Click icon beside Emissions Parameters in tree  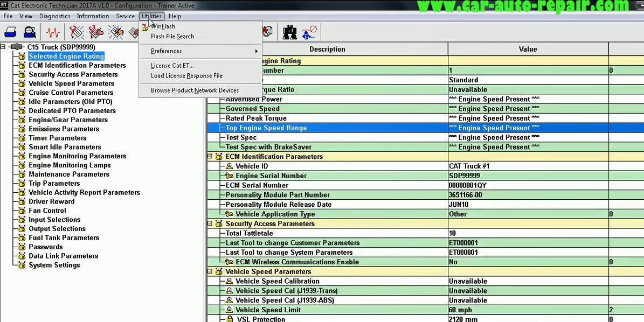point(22,129)
